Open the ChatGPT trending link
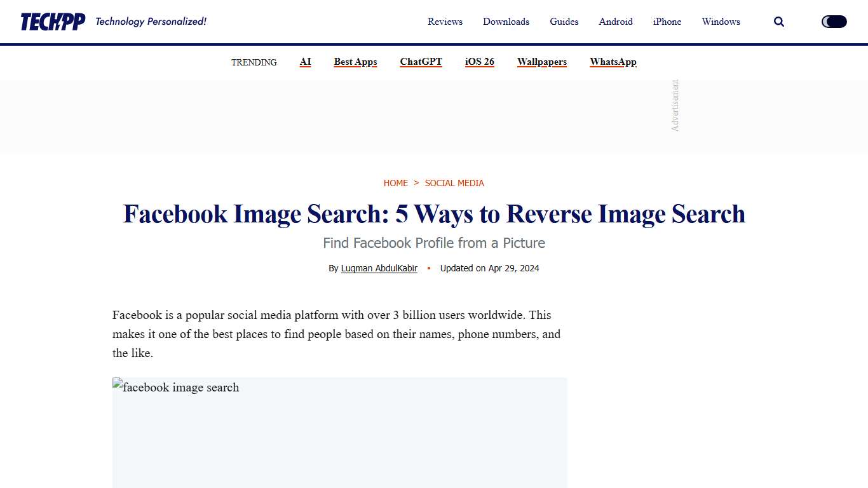The width and height of the screenshot is (868, 488). tap(421, 62)
